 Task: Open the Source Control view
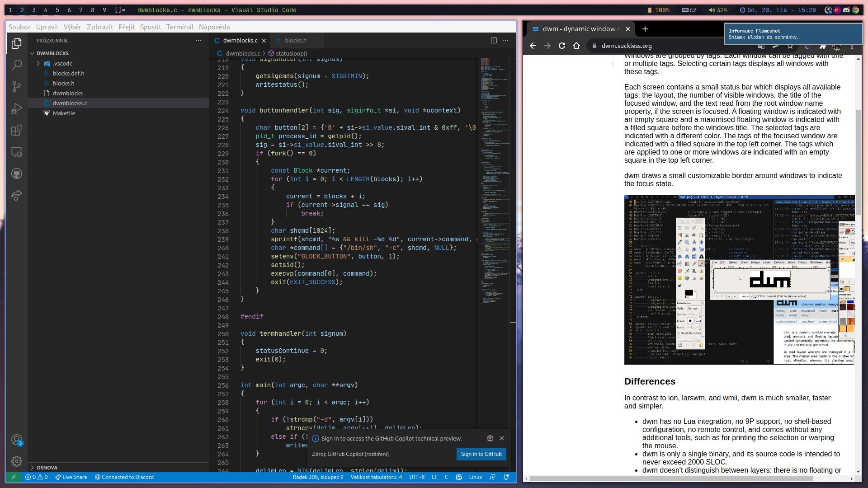(x=17, y=86)
